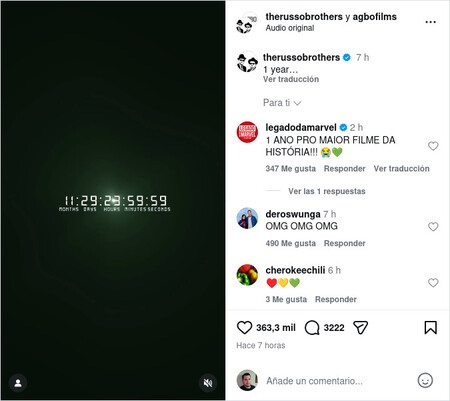Open therussobrothers profile from the header
Viewport: 450px width, 401px height.
304,17
